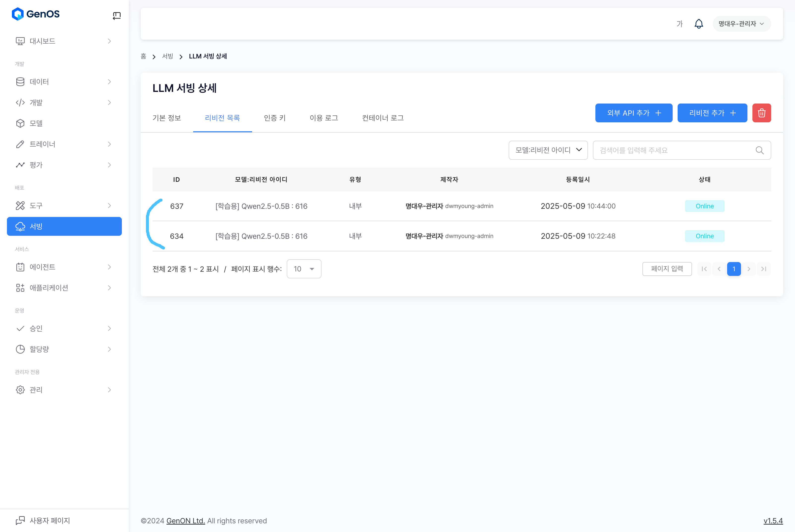795x532 pixels.
Task: Open the 모델 menu cube icon
Action: (20, 123)
